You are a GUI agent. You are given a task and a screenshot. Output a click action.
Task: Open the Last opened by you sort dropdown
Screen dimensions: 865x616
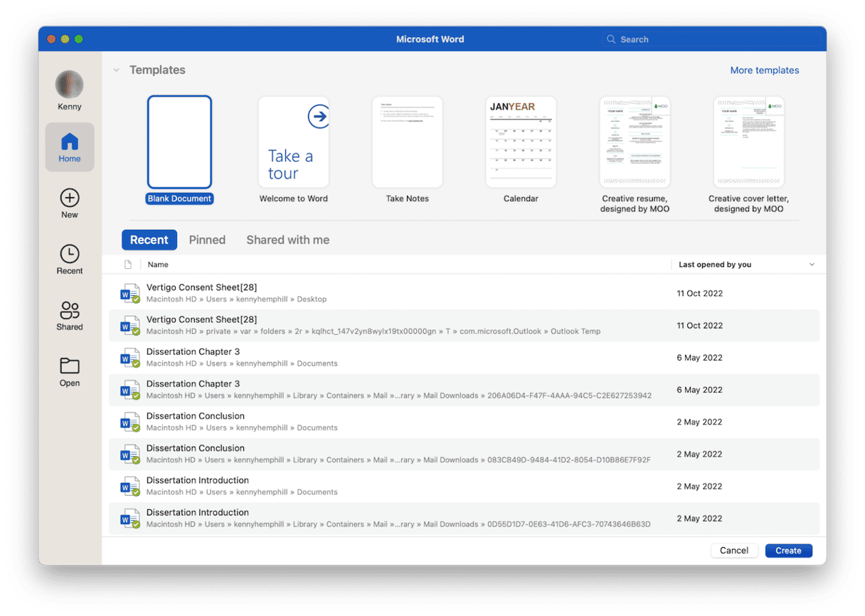coord(812,265)
